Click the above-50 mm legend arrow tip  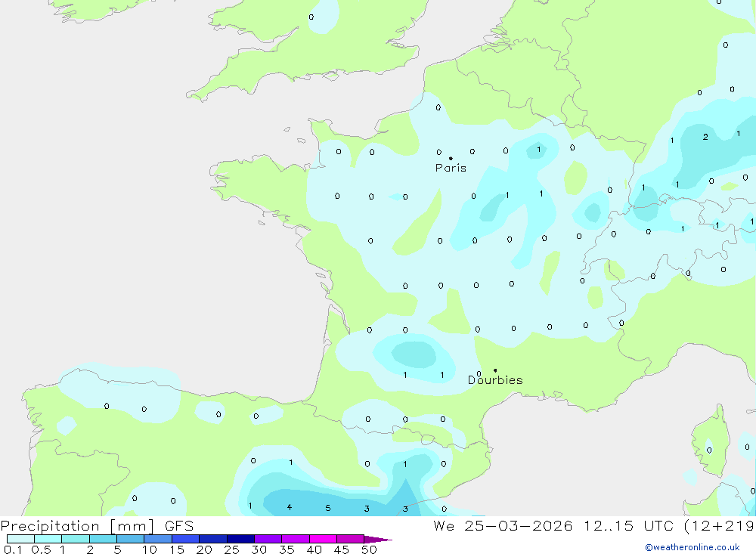tap(379, 539)
